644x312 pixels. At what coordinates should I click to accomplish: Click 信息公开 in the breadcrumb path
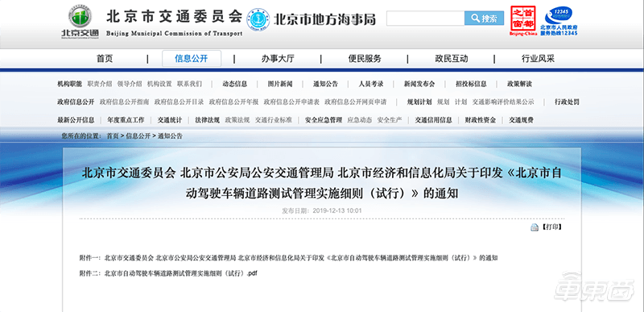(x=138, y=135)
